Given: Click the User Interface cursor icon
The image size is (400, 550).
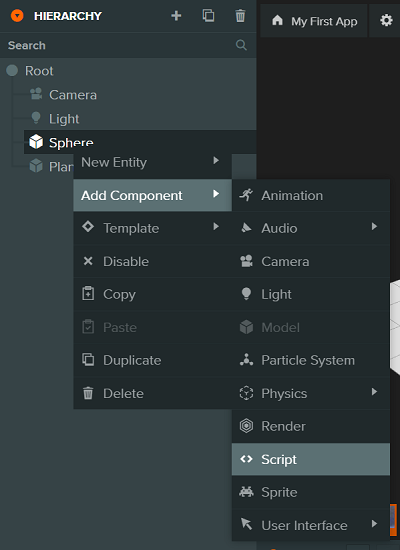Looking at the screenshot, I should click(246, 524).
